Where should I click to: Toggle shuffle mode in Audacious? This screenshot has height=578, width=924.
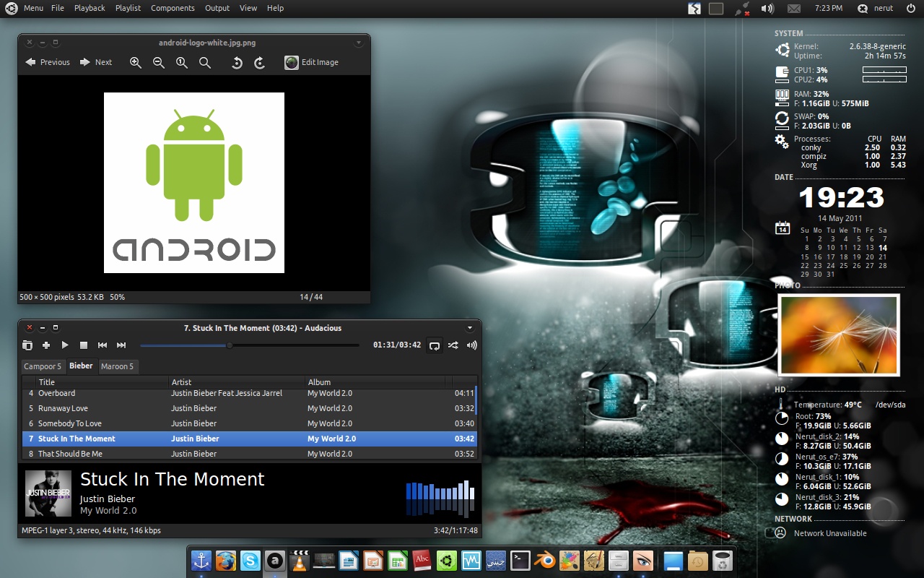coord(453,345)
